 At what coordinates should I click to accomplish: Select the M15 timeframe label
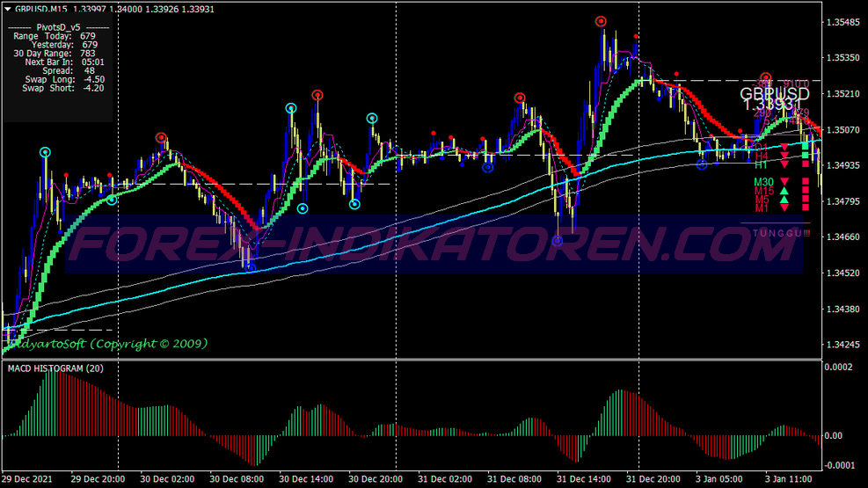(763, 191)
